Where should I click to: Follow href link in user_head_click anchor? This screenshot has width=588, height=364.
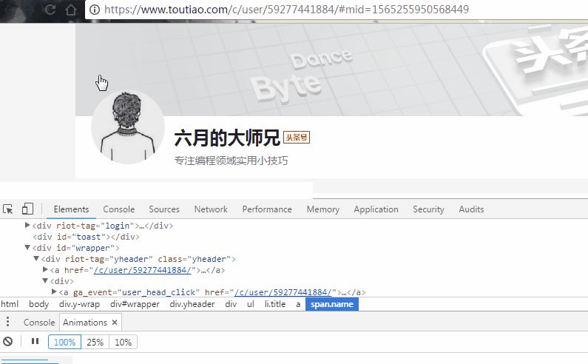[283, 292]
